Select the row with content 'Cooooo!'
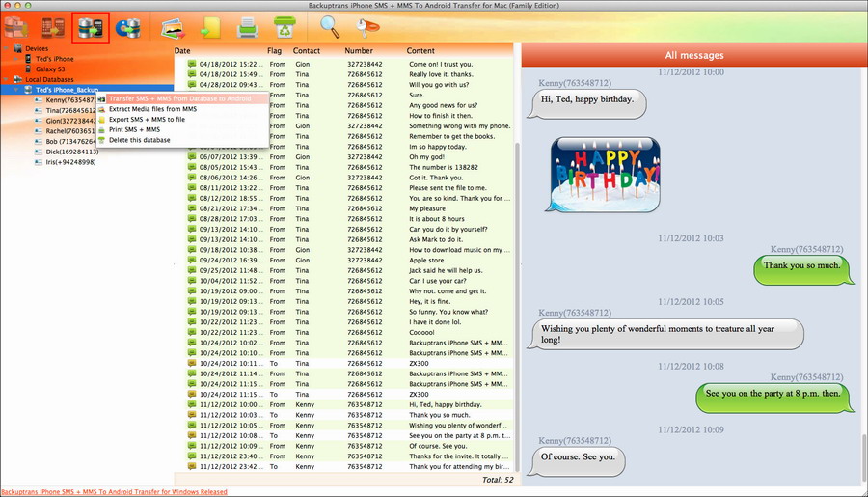This screenshot has height=497, width=868. 343,332
